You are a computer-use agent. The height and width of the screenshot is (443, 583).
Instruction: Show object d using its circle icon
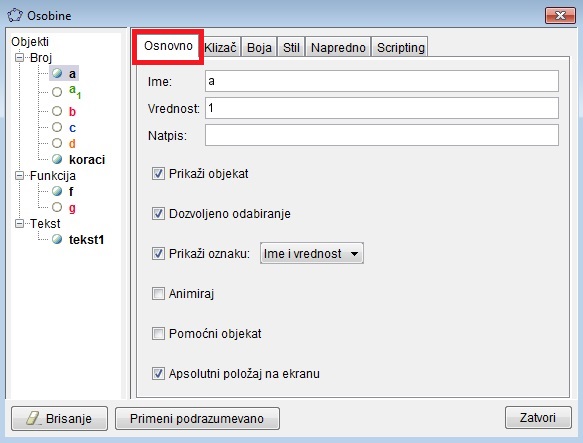[57, 143]
